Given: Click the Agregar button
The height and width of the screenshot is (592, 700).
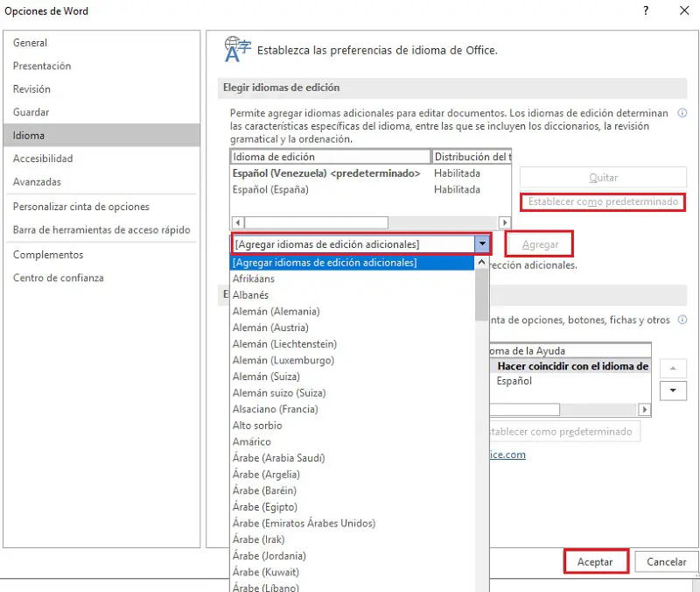Looking at the screenshot, I should pos(540,244).
